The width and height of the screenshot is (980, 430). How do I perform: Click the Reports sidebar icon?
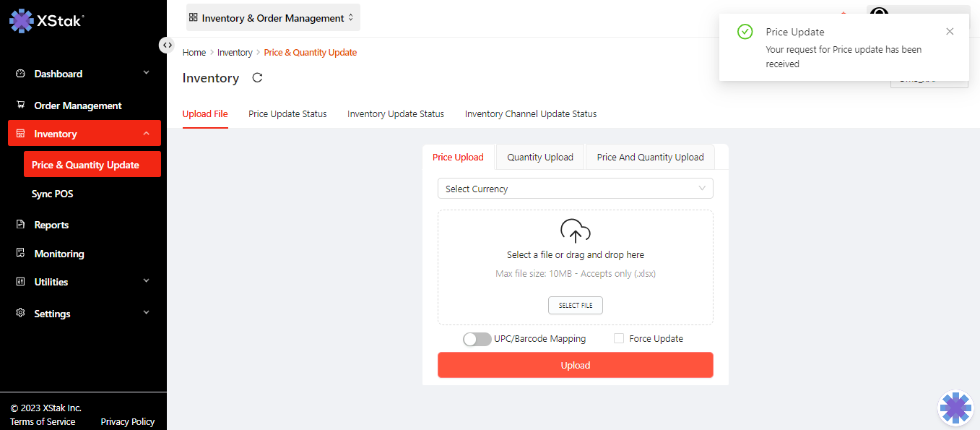[x=20, y=225]
